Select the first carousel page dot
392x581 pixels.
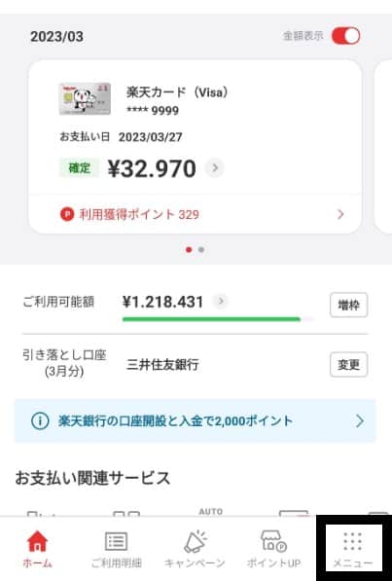pyautogui.click(x=189, y=250)
